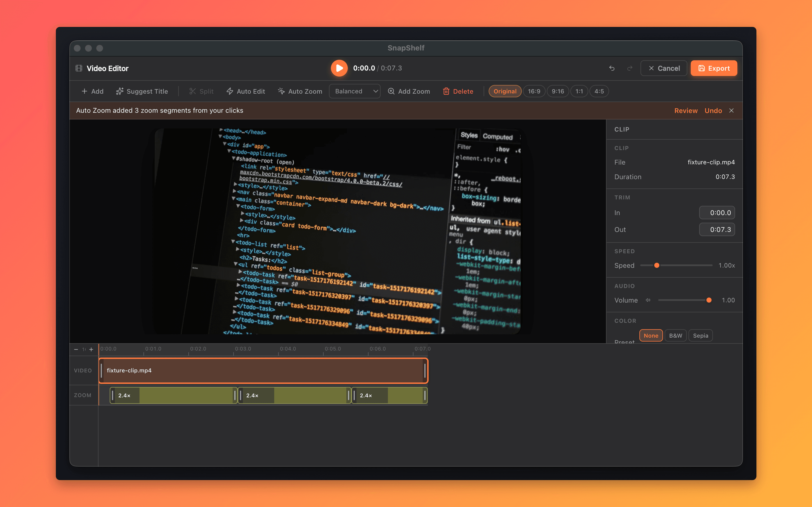Viewport: 812px width, 507px height.
Task: Select the Original aspect ratio
Action: click(505, 91)
